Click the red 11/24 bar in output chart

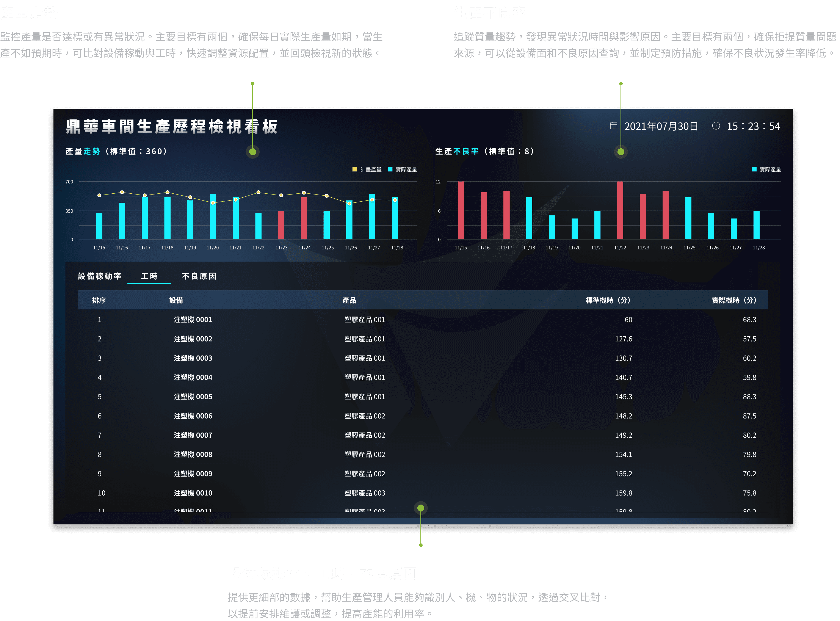pyautogui.click(x=304, y=218)
